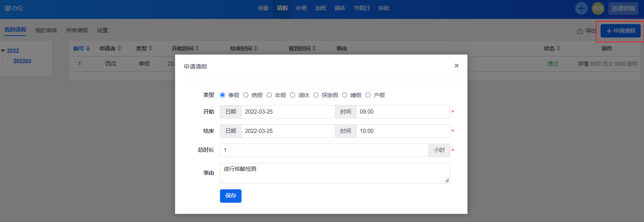Open 设置 sub-tab
This screenshot has width=644, height=222.
point(102,30)
